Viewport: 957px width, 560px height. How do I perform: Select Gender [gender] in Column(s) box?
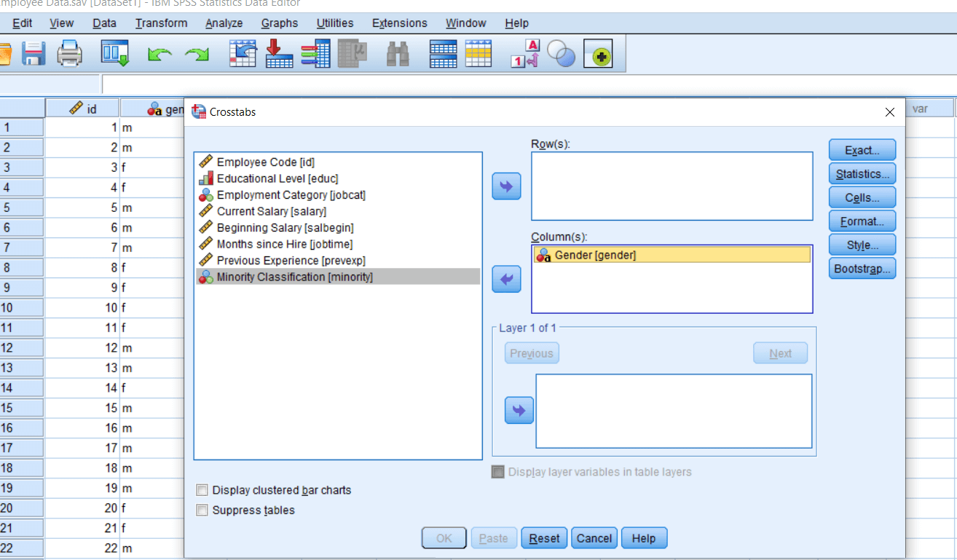tap(672, 255)
